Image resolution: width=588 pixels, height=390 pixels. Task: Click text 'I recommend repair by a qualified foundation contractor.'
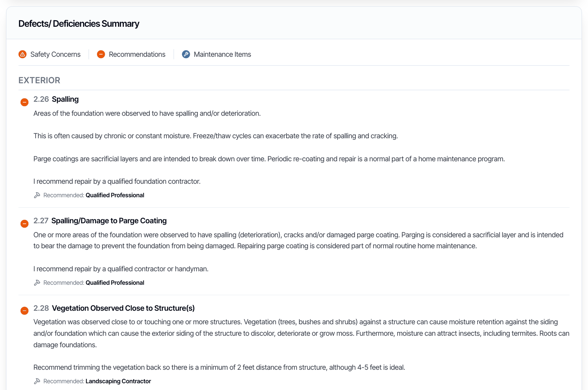(x=117, y=181)
